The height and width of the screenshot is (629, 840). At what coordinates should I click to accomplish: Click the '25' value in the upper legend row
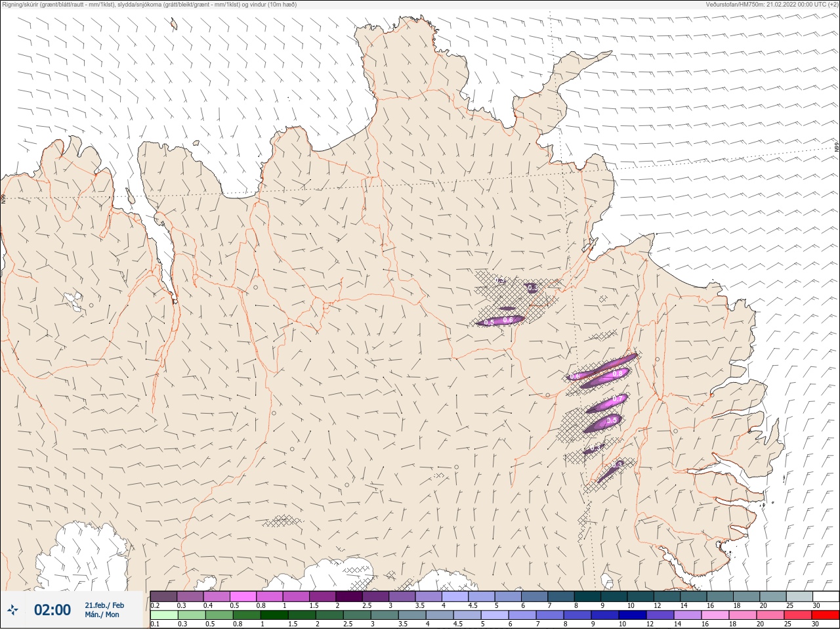pos(789,605)
